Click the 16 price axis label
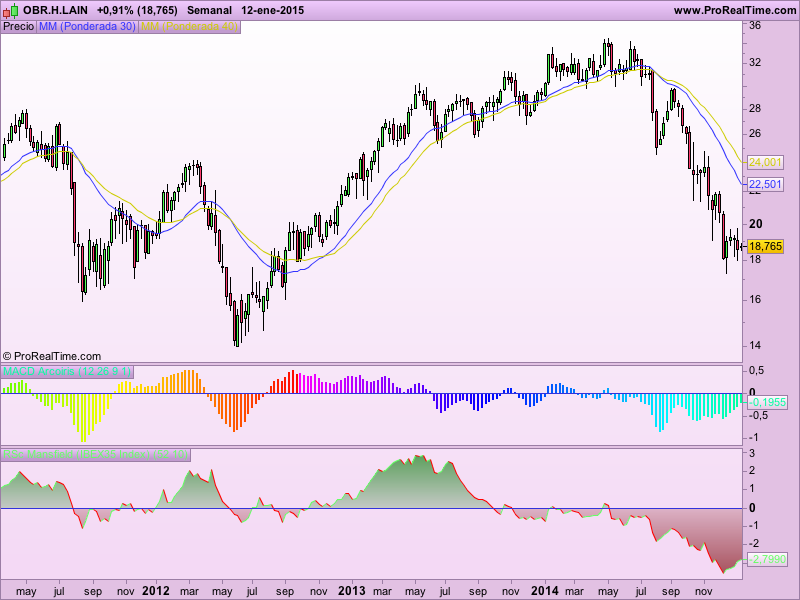This screenshot has height=600, width=800. pos(755,299)
